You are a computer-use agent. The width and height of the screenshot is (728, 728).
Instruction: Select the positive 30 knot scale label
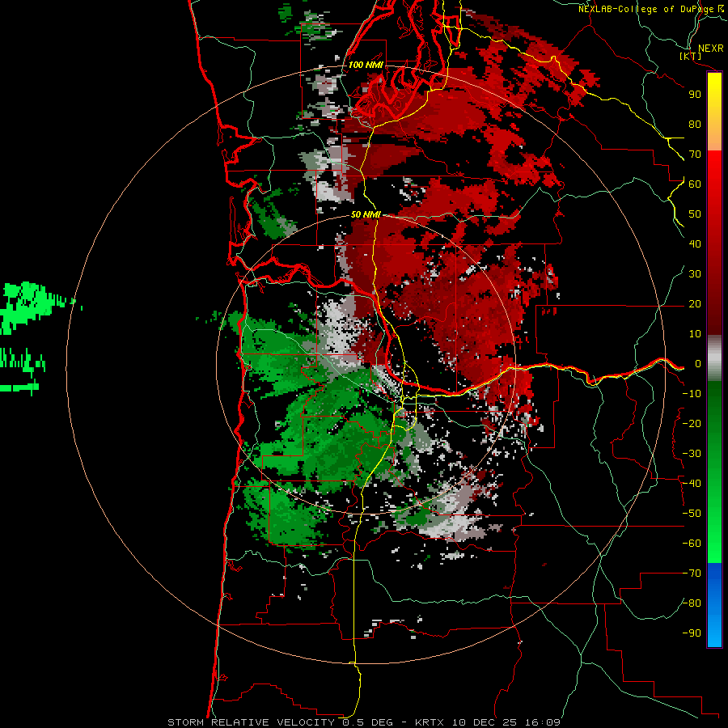point(695,274)
